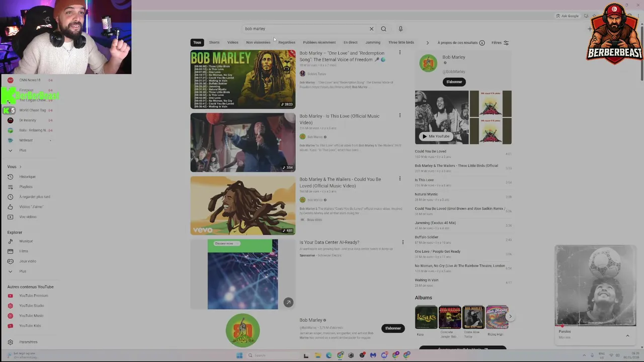The image size is (644, 362).
Task: Click inside the bob marley search field
Action: pyautogui.click(x=304, y=29)
